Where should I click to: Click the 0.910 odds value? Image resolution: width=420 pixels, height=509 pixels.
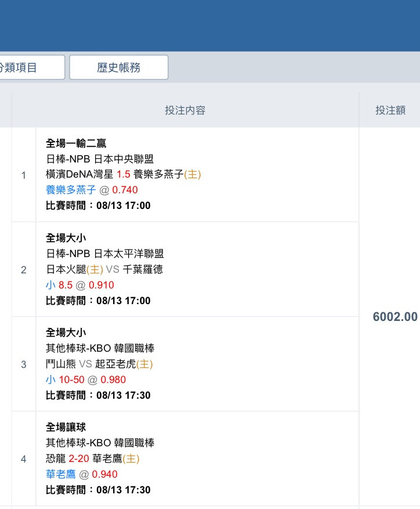(102, 285)
